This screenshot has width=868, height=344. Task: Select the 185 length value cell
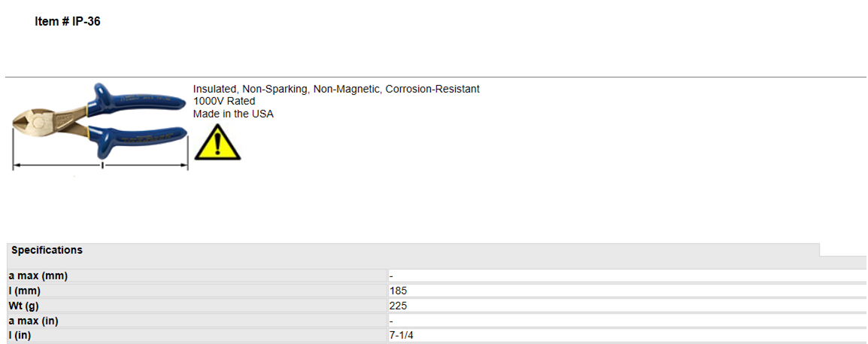[x=628, y=291]
